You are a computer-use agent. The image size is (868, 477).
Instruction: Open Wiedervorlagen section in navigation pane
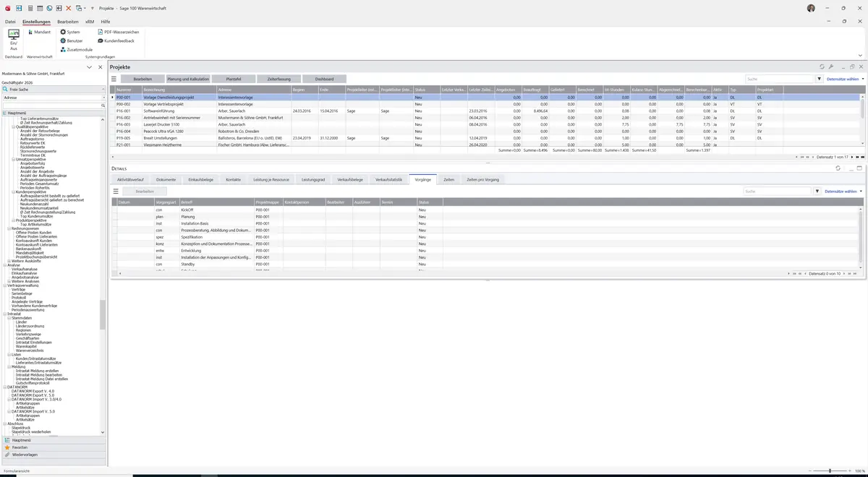coord(54,455)
